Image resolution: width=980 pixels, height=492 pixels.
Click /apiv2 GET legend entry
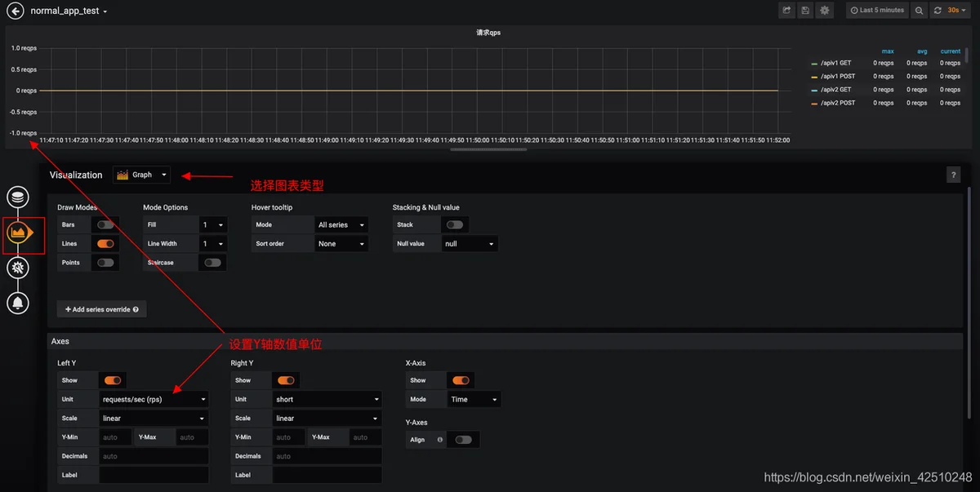click(836, 90)
